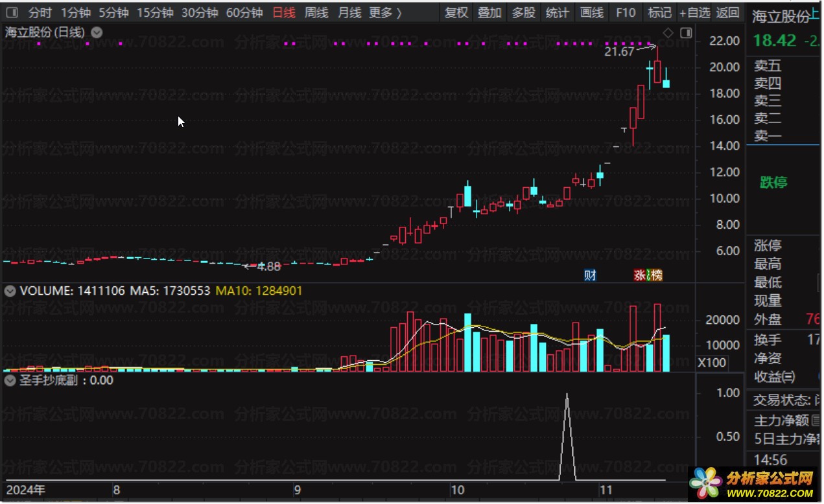This screenshot has height=504, width=824.
Task: Select the 15分钟 period
Action: click(155, 12)
